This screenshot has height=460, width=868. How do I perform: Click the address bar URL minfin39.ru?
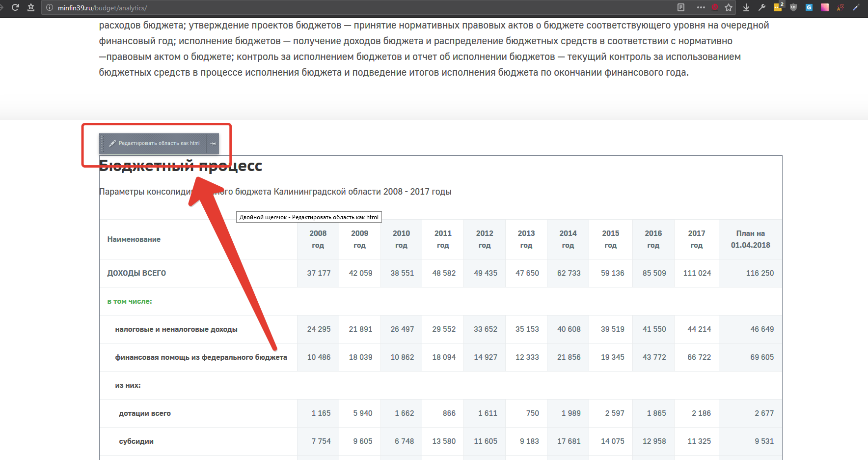102,8
